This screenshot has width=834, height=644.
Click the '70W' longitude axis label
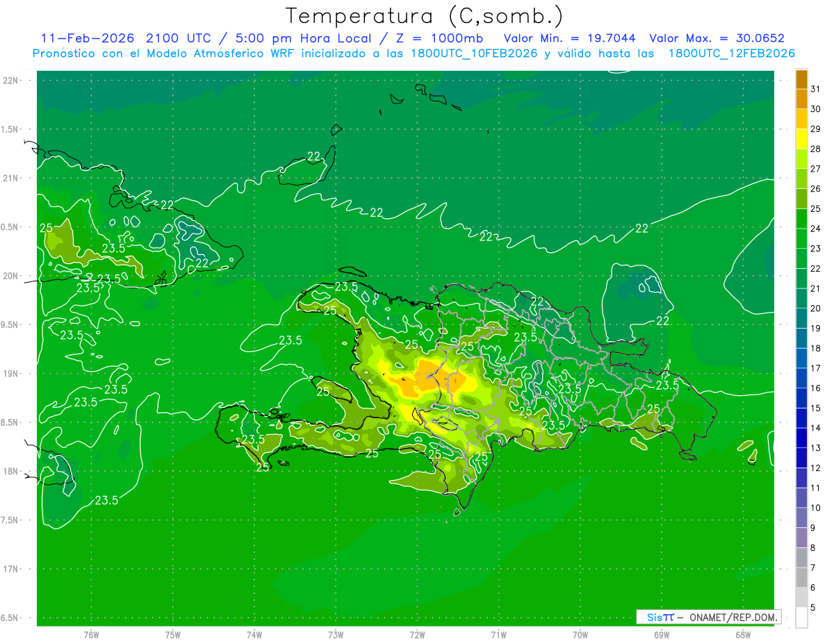580,634
